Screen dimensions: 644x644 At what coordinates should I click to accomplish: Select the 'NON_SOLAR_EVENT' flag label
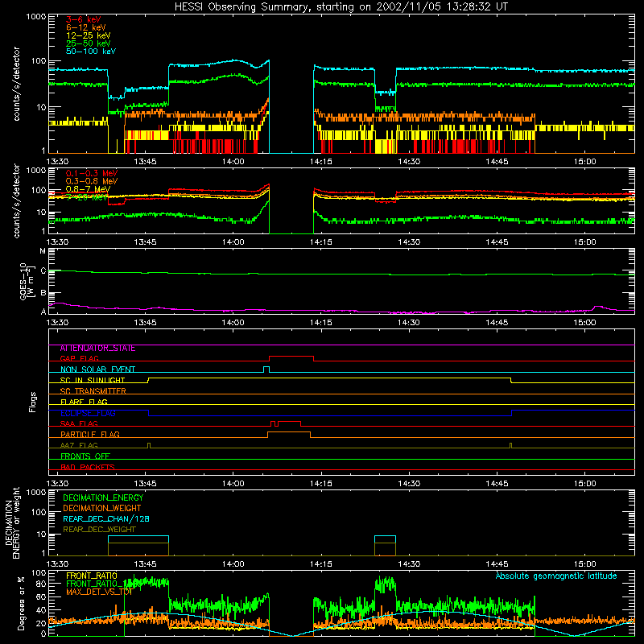tap(97, 369)
